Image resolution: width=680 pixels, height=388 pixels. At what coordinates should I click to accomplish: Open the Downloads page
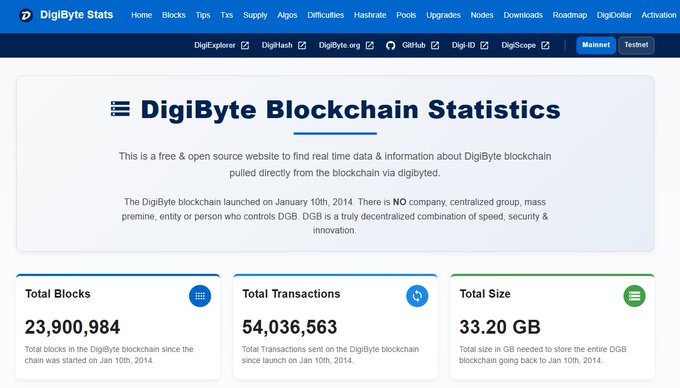(523, 15)
